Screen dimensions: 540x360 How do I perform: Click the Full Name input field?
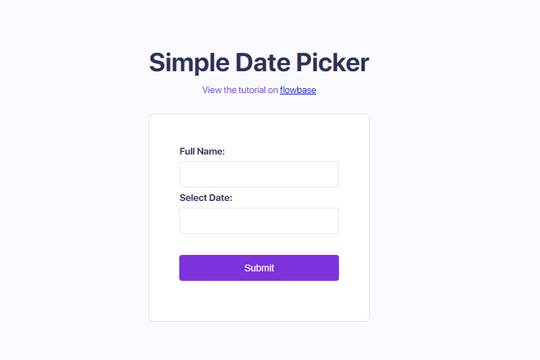click(x=259, y=174)
